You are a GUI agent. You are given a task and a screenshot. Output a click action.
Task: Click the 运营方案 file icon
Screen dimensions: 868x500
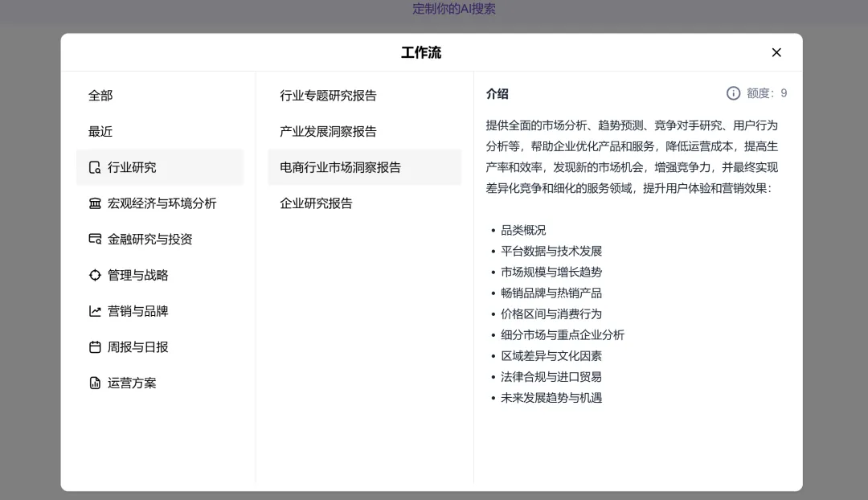pyautogui.click(x=96, y=383)
